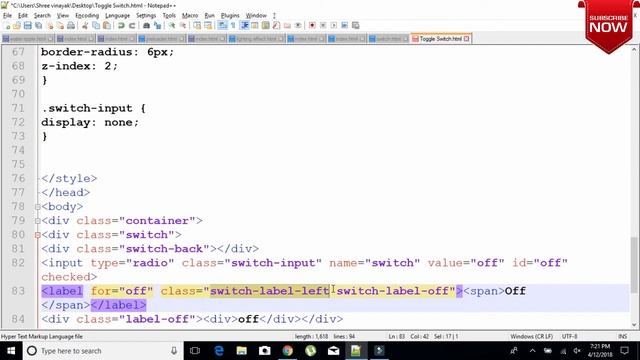Click the vertical scrollbar thumb
This screenshot has width=640, height=360.
(x=635, y=264)
